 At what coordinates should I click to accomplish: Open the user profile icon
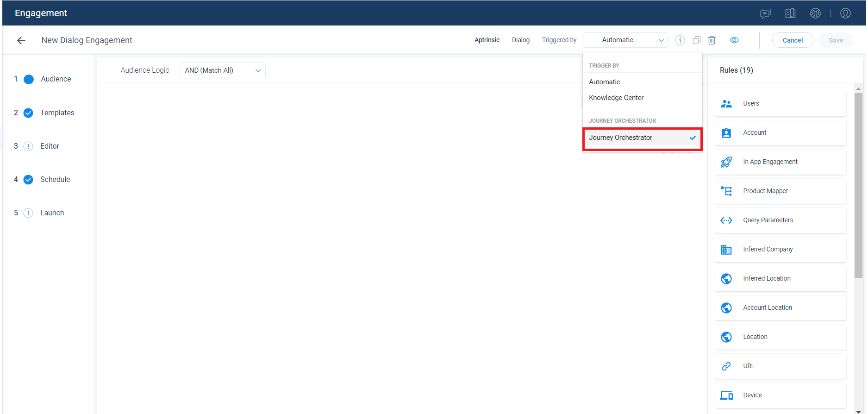(845, 13)
